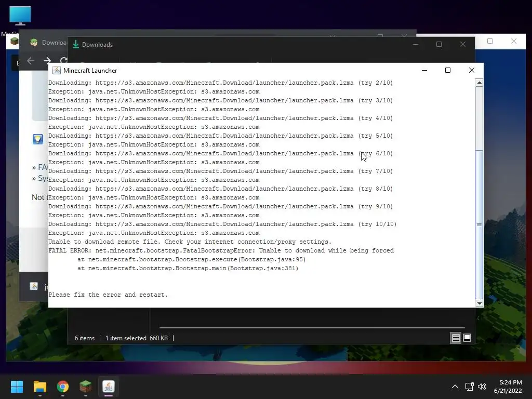532x399 pixels.
Task: Click the Minecraft Launcher Java title icon
Action: [x=57, y=70]
